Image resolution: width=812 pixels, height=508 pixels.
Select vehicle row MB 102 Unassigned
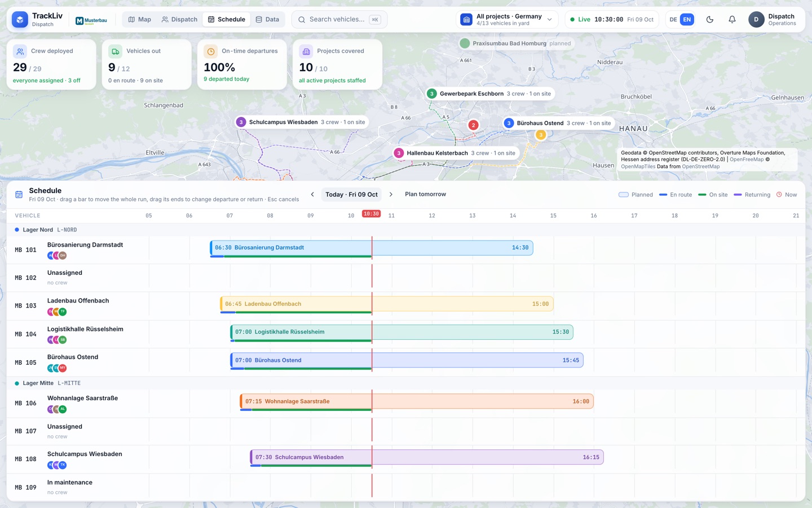click(406, 278)
